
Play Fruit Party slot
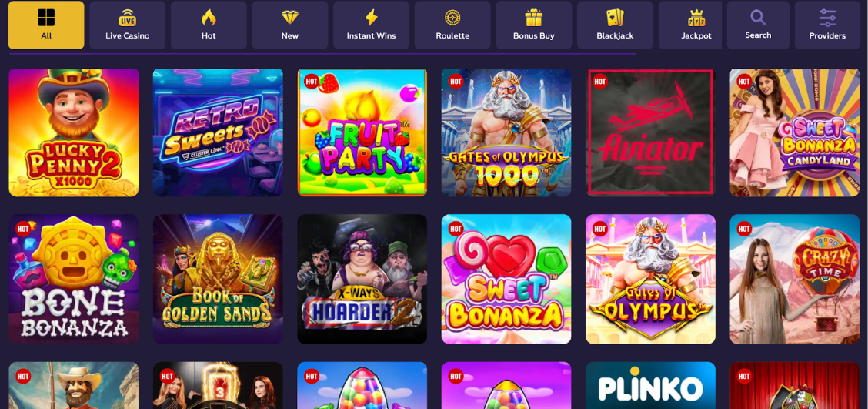[362, 132]
